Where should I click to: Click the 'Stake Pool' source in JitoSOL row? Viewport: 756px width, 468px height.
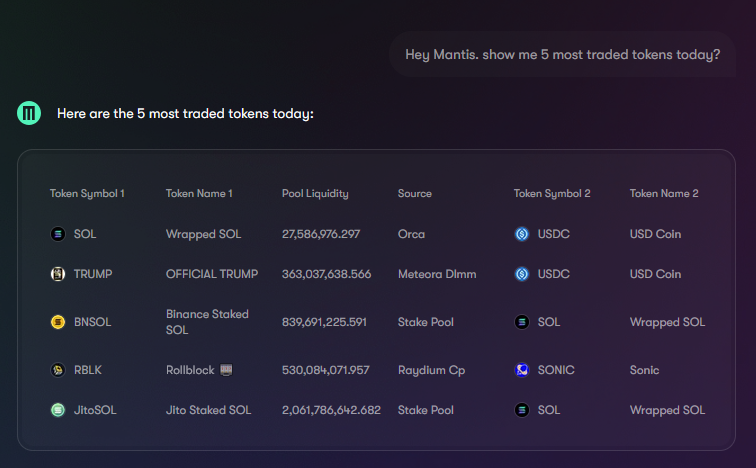click(426, 410)
